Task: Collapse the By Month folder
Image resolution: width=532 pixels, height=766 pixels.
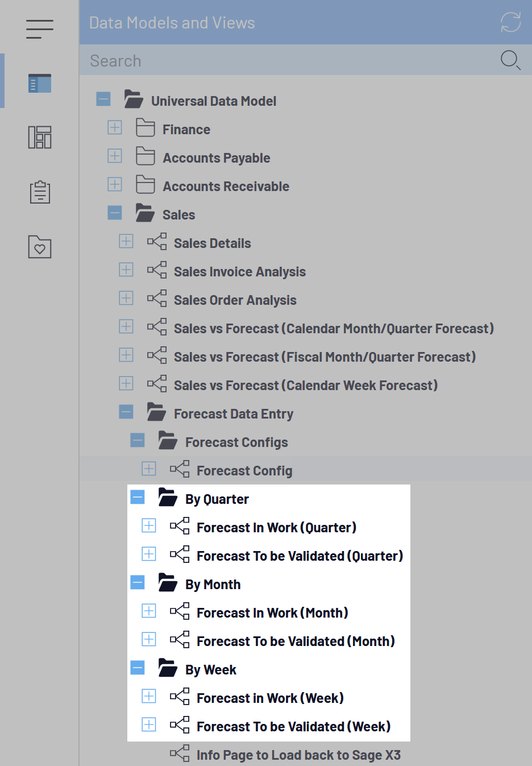Action: [x=138, y=582]
